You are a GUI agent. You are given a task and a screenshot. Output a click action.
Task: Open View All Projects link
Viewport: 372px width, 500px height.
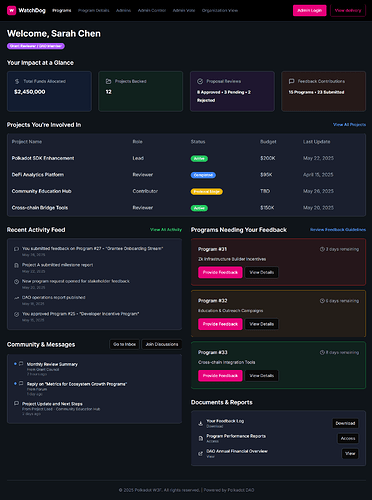point(349,125)
